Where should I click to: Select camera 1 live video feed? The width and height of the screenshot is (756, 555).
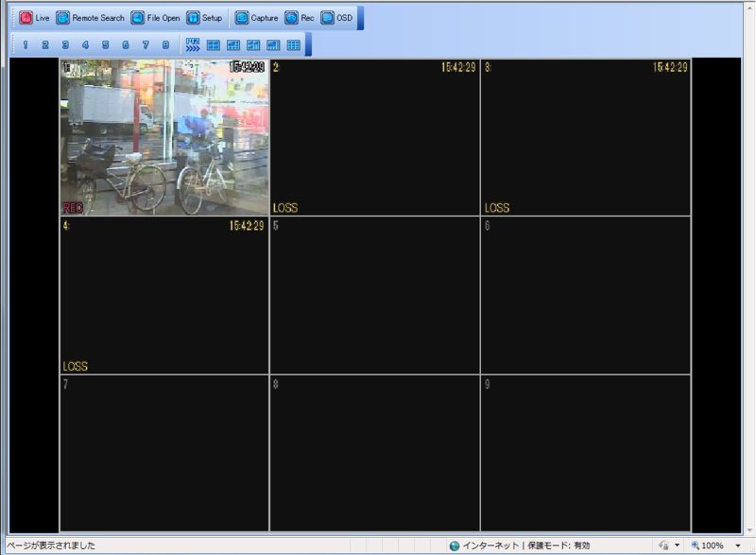(x=164, y=137)
